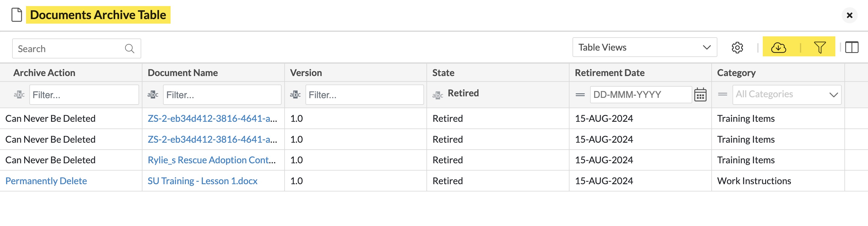Click the cloud download export icon

coord(778,48)
